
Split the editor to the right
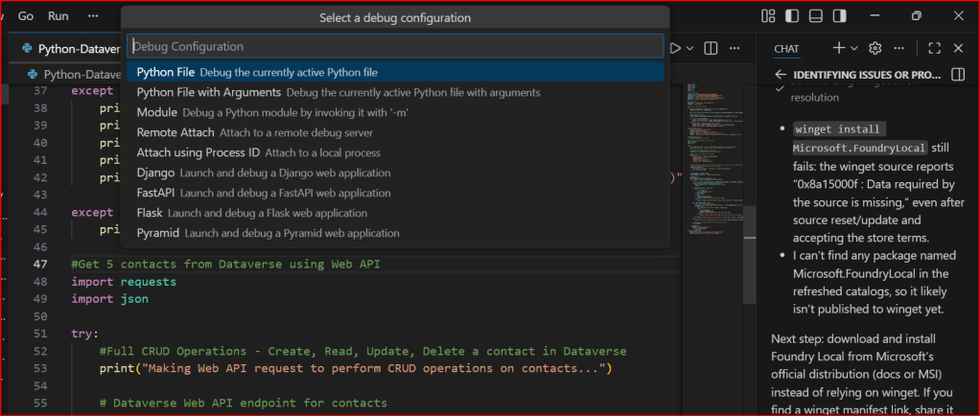[x=712, y=48]
